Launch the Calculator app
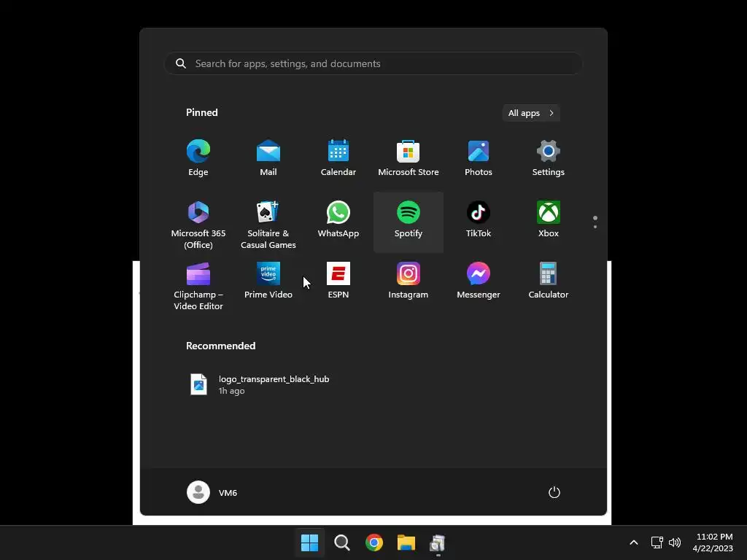The image size is (747, 560). pos(549,284)
